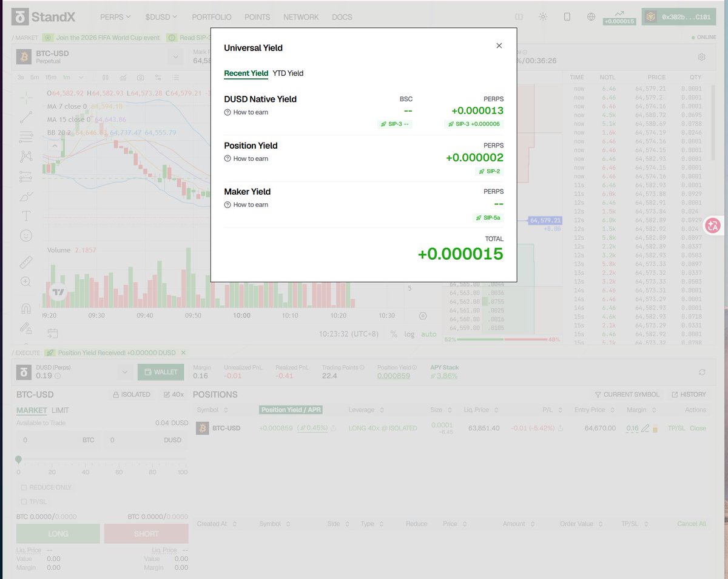Viewport: 728px width, 579px height.
Task: Switch order type to LIMIT
Action: [x=60, y=410]
